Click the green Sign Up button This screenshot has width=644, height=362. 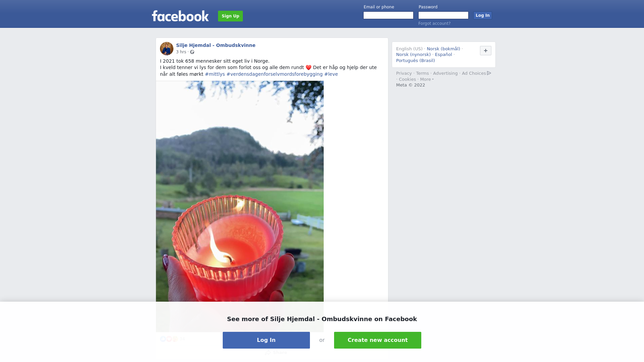[x=230, y=16]
